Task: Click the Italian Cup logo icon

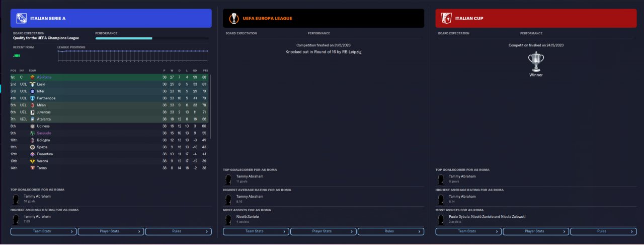Action: click(x=446, y=18)
